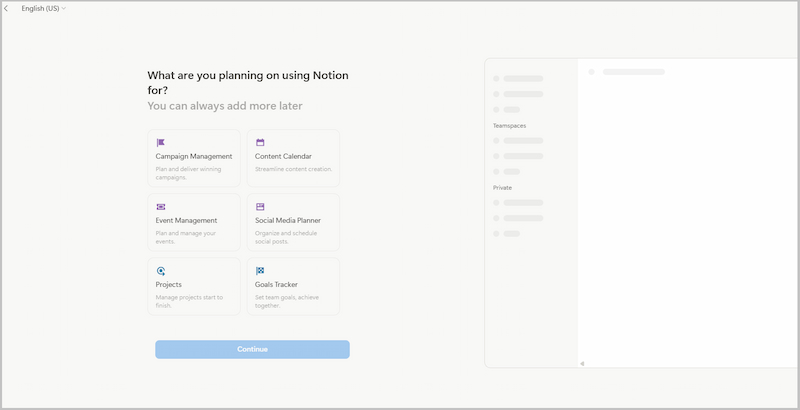Pick the Goals Tracker title text

click(x=276, y=285)
